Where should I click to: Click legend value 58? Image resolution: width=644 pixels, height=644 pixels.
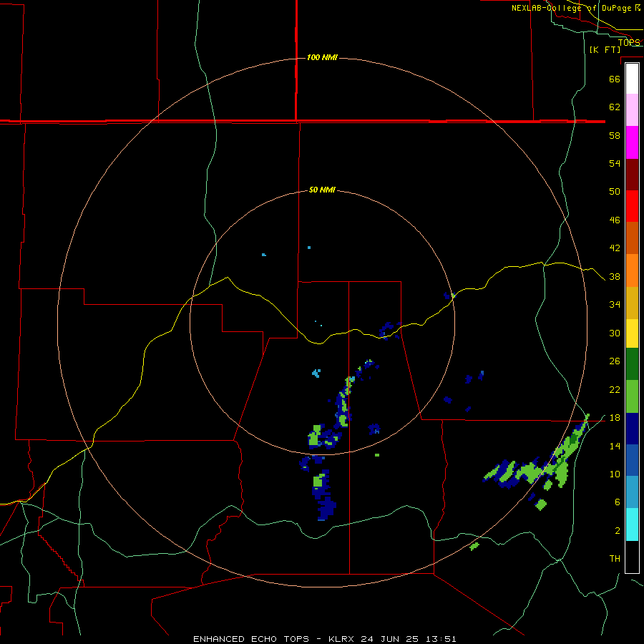coord(615,135)
